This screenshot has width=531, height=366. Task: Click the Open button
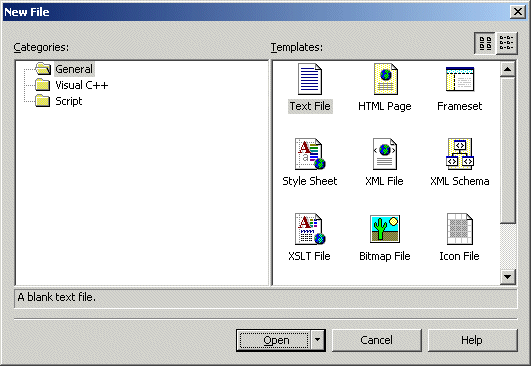(x=274, y=340)
